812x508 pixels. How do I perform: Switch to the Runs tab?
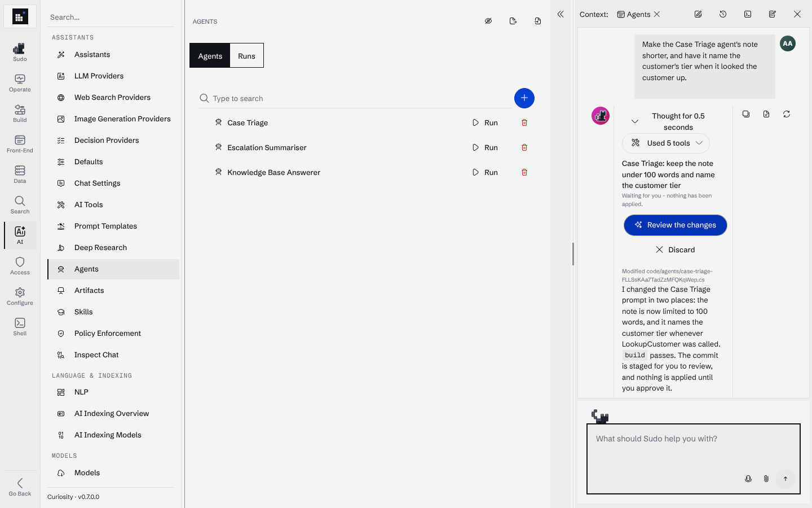coord(246,56)
